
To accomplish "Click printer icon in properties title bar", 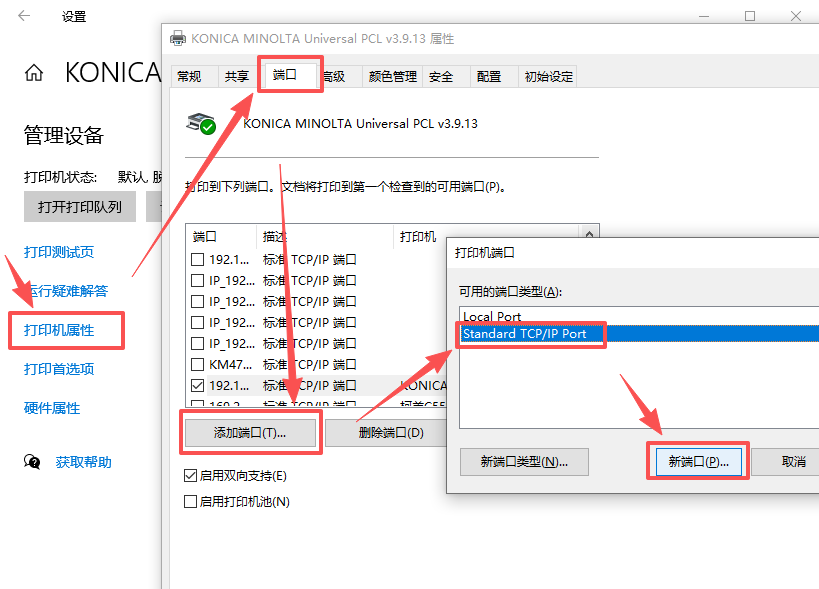I will coord(178,38).
